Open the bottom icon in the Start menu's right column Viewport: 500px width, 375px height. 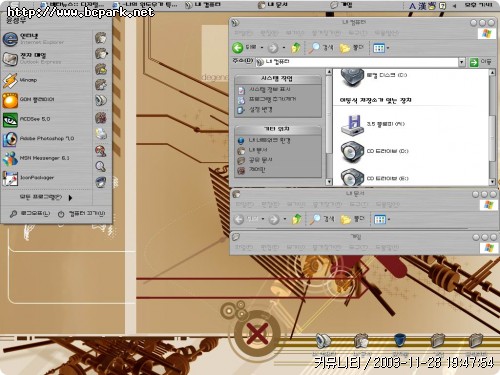[101, 182]
